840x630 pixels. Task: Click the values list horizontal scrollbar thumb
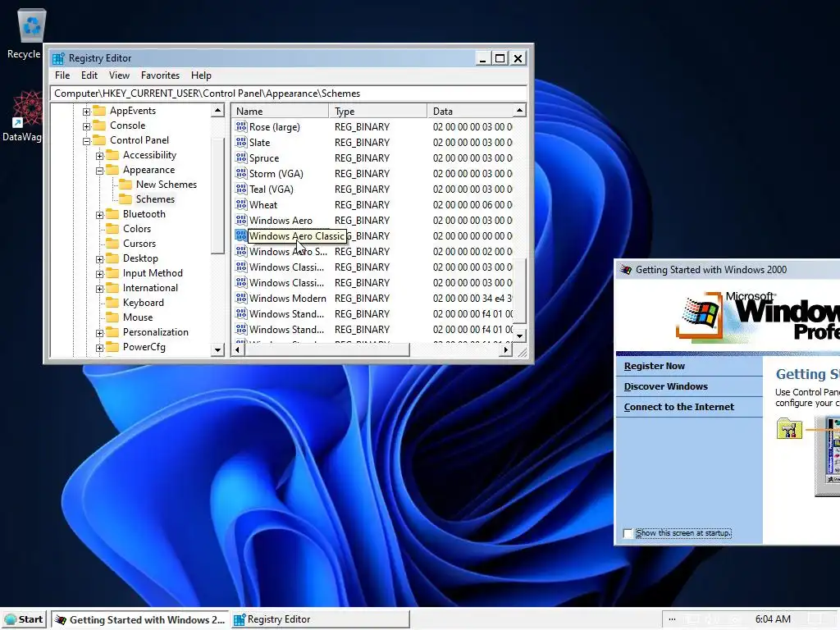326,349
